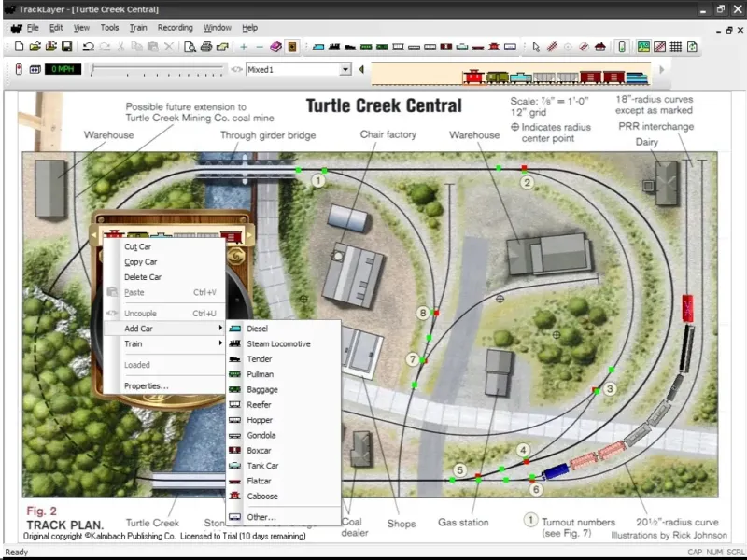This screenshot has width=747, height=560.
Task: Click the blue boxcar on the track
Action: pyautogui.click(x=555, y=471)
